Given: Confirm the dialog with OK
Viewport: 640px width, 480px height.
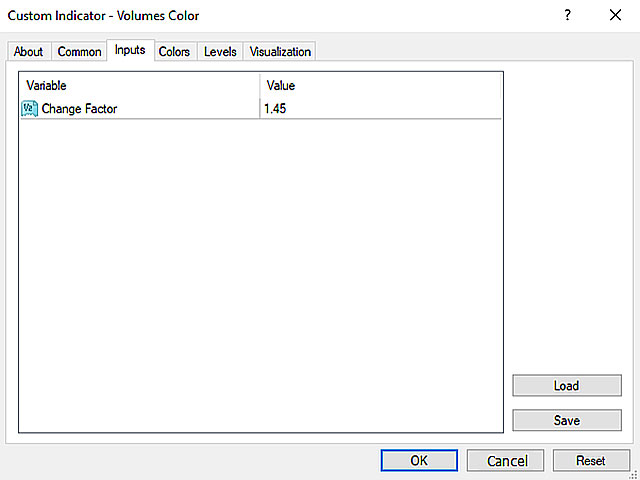Looking at the screenshot, I should click(x=419, y=460).
